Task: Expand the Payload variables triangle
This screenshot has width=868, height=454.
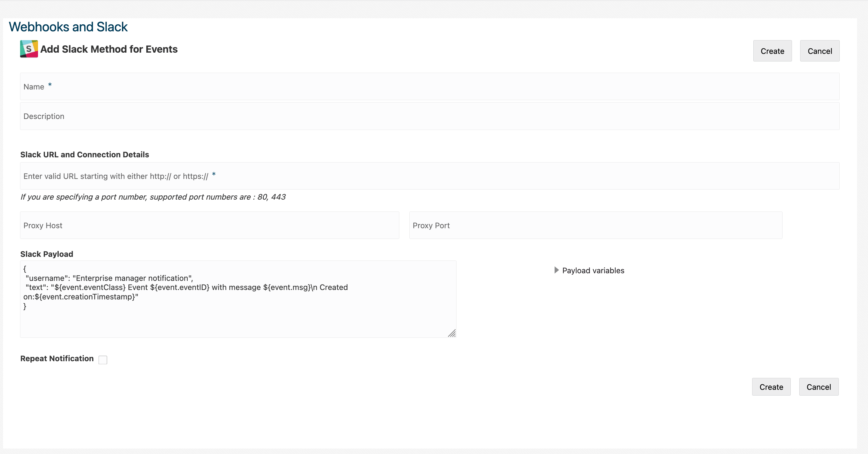Action: [556, 270]
